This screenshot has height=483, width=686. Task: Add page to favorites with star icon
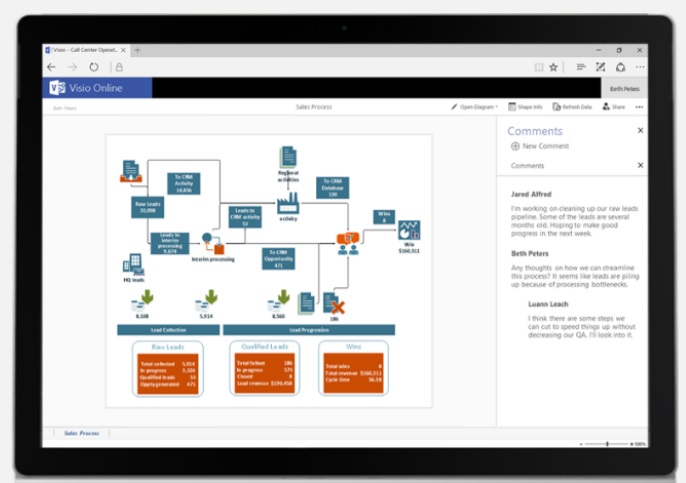[553, 67]
